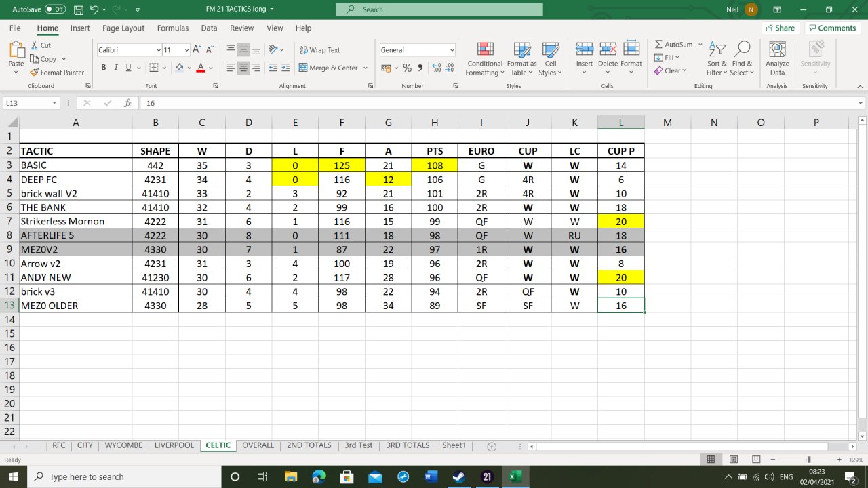
Task: Open Cell Styles gallery
Action: (x=550, y=59)
